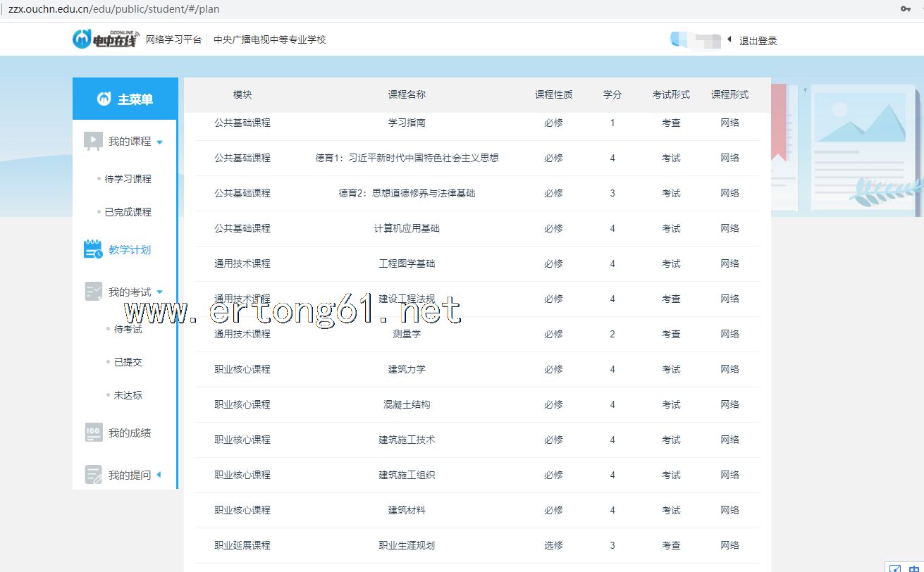Open 已提交 exams list
The height and width of the screenshot is (572, 924).
click(x=128, y=362)
